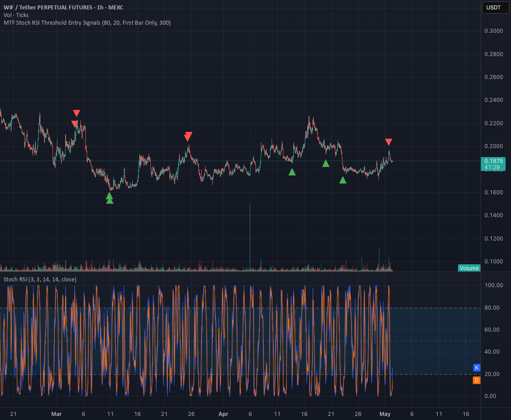
Task: Click the 0.1600 price axis label
Action: (493, 192)
